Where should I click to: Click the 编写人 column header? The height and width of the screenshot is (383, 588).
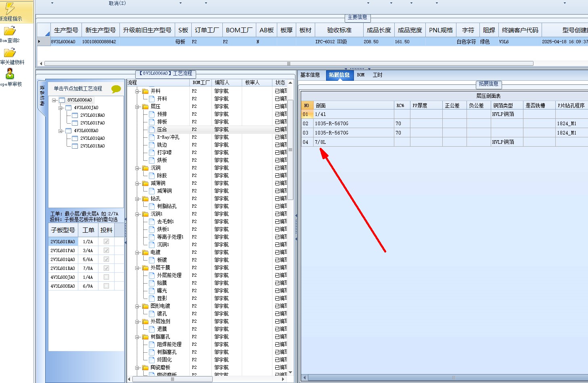pos(226,82)
